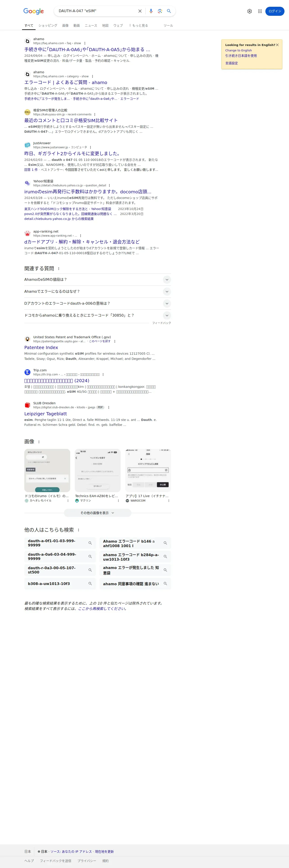Open the Google apps grid icon

click(x=260, y=11)
